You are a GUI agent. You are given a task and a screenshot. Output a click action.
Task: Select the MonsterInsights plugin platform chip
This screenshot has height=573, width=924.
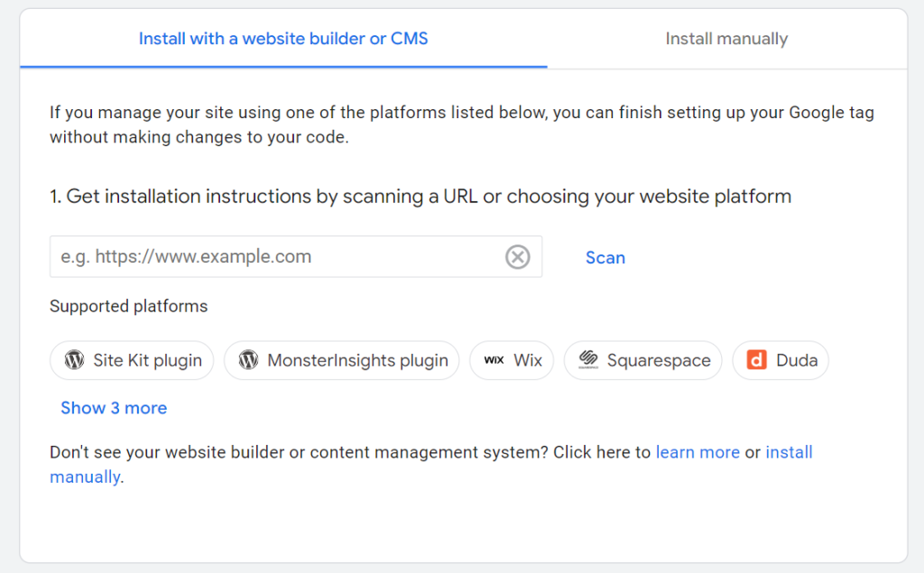341,360
